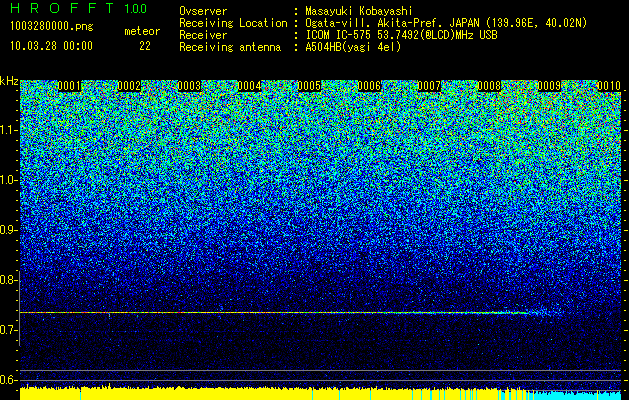Click the 1.1 frequency axis label
This screenshot has width=629, height=400.
coord(9,130)
